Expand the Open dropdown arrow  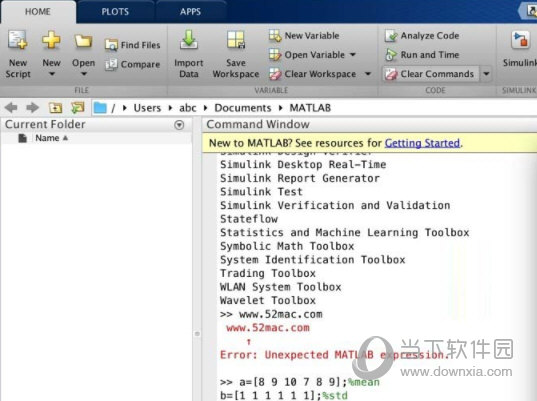[84, 74]
